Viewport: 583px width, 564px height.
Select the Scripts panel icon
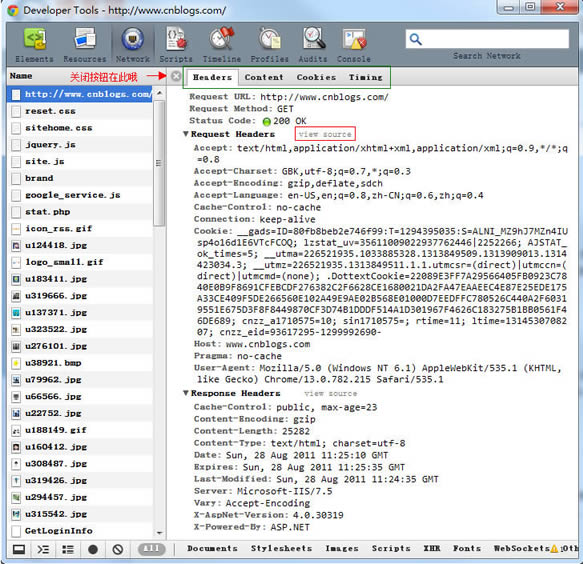(176, 39)
